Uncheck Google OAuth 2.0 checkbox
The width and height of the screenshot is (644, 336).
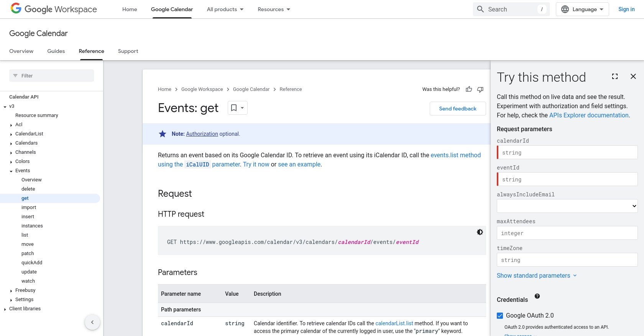point(500,316)
